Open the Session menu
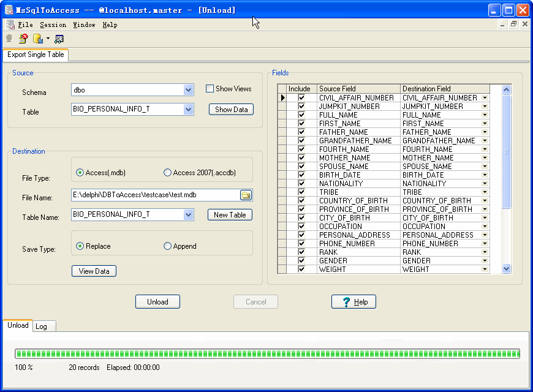This screenshot has height=392, width=533. coord(53,25)
